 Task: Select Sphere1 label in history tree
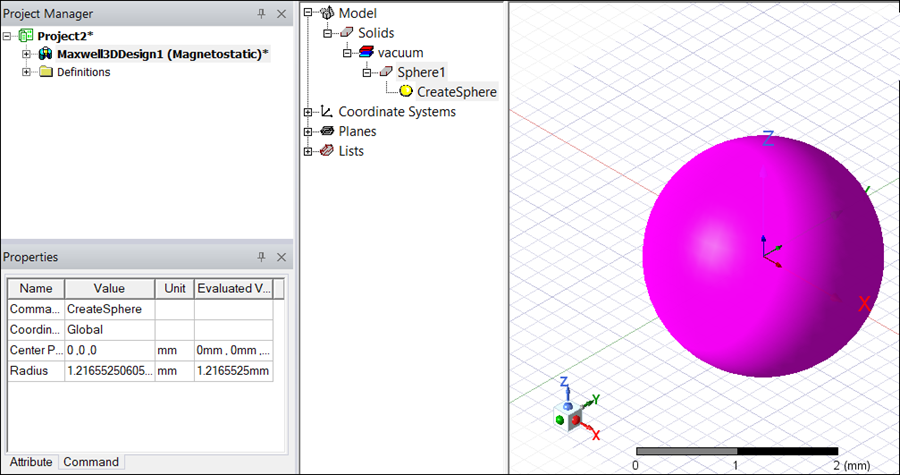coord(421,72)
